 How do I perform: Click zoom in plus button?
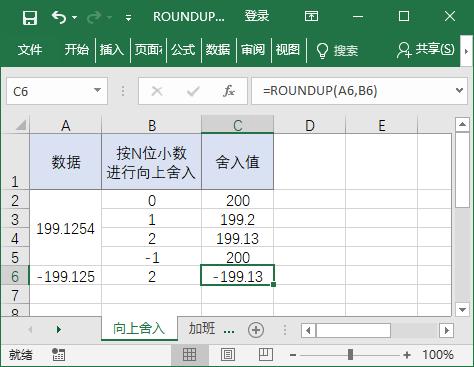(407, 355)
